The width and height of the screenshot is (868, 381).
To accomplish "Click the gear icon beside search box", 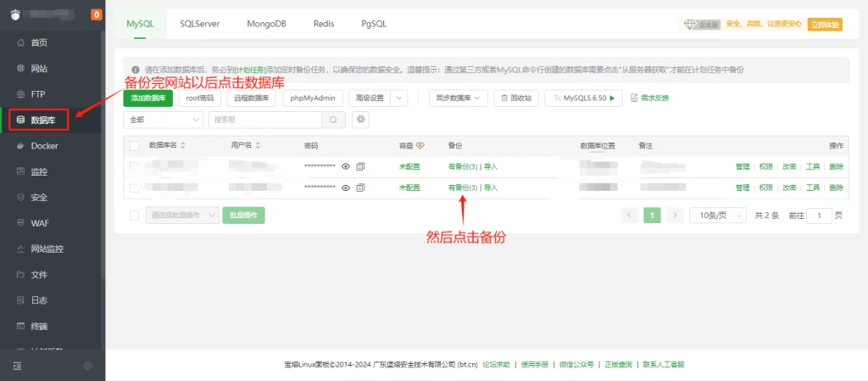I will click(x=360, y=120).
